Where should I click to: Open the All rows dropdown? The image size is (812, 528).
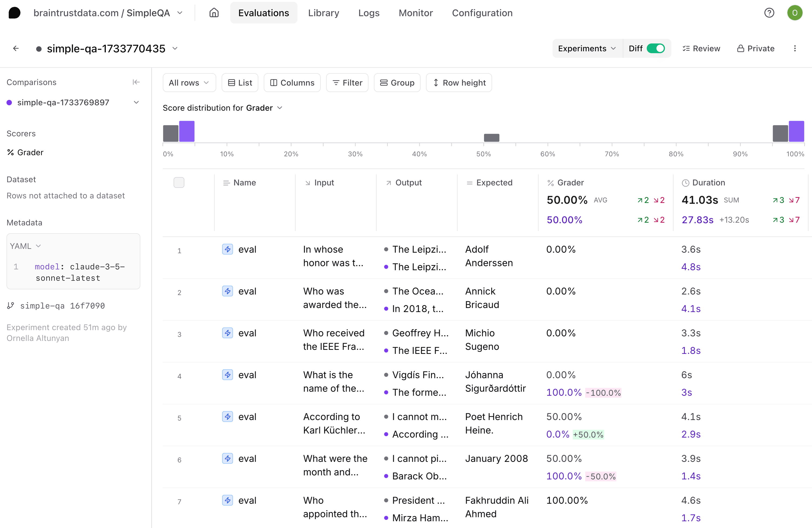(189, 83)
